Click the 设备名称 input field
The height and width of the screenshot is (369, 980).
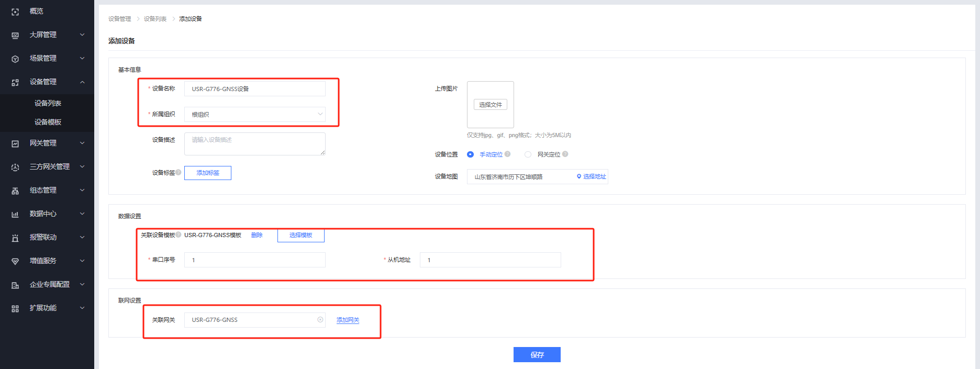coord(254,89)
